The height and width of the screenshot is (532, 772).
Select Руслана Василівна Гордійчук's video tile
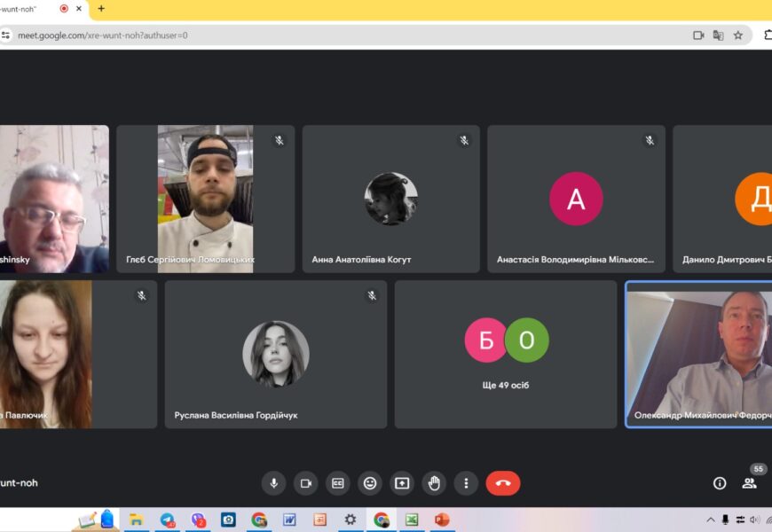[x=275, y=354]
